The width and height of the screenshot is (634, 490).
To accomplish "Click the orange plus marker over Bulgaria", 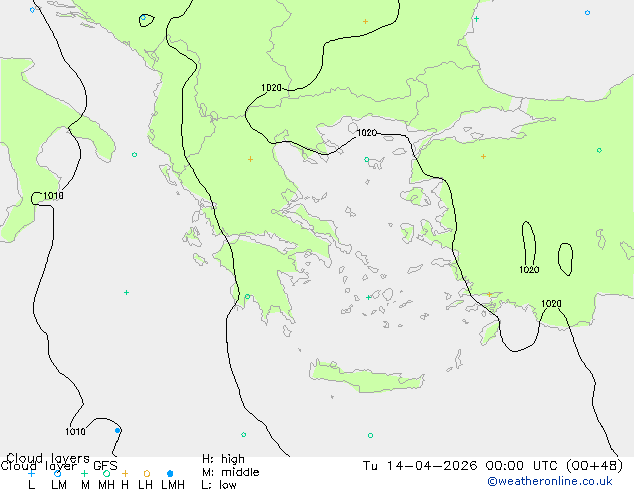I will tap(365, 21).
